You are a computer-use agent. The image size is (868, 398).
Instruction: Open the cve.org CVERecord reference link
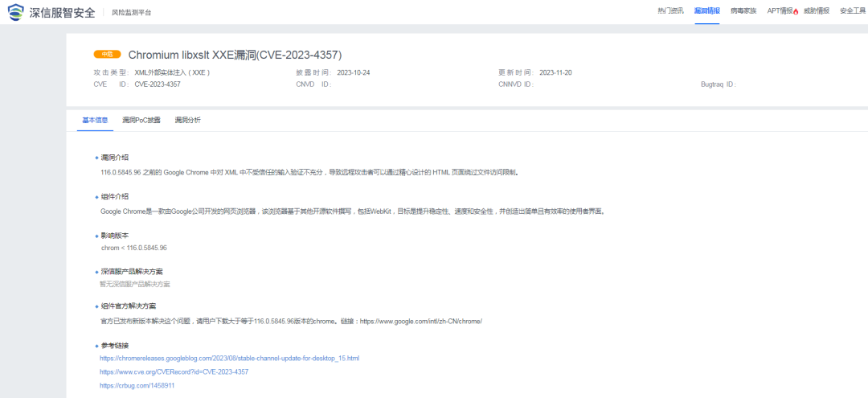pos(174,372)
